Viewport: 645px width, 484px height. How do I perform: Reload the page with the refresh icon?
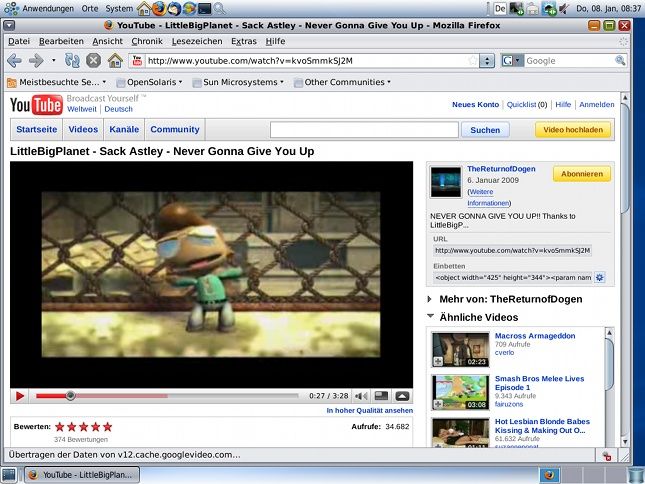click(72, 61)
